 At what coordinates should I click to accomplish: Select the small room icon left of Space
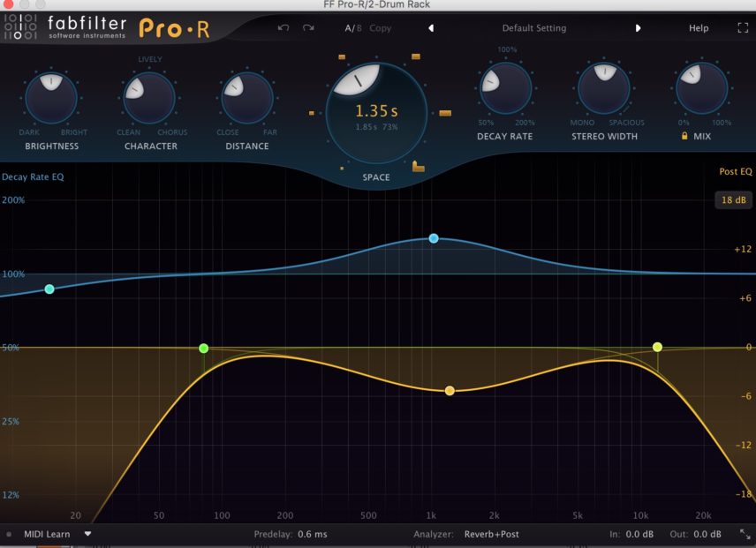coord(312,113)
